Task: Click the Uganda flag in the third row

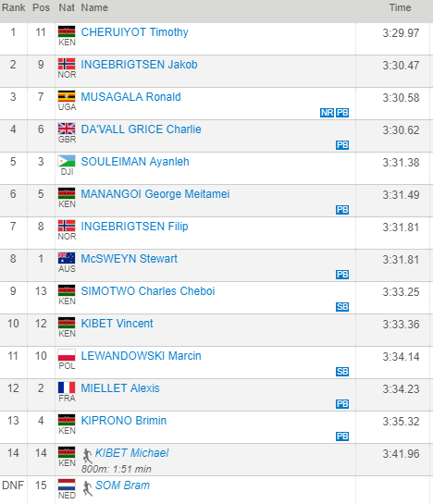Action: [x=67, y=96]
